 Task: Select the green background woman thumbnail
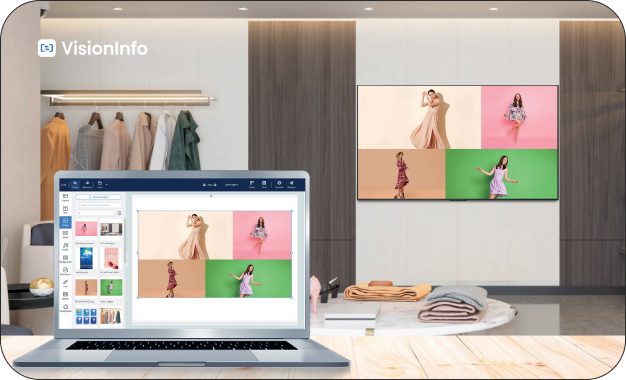point(111,287)
